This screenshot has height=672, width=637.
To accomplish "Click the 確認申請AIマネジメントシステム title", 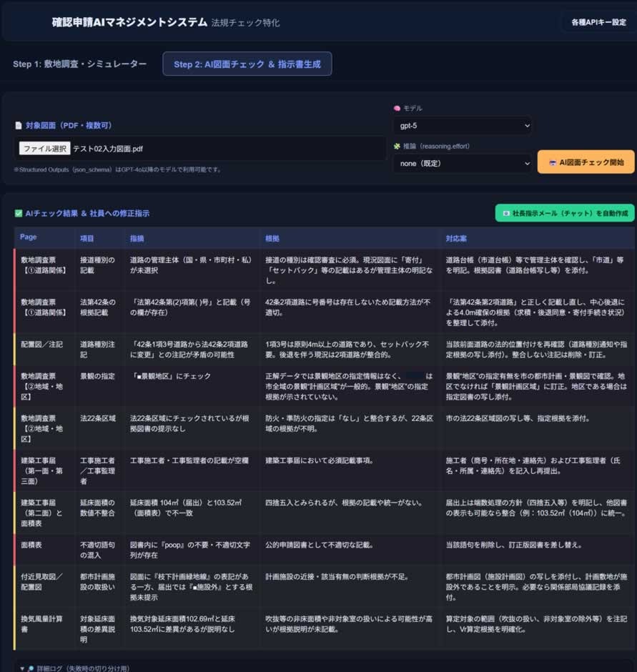I will [x=129, y=22].
